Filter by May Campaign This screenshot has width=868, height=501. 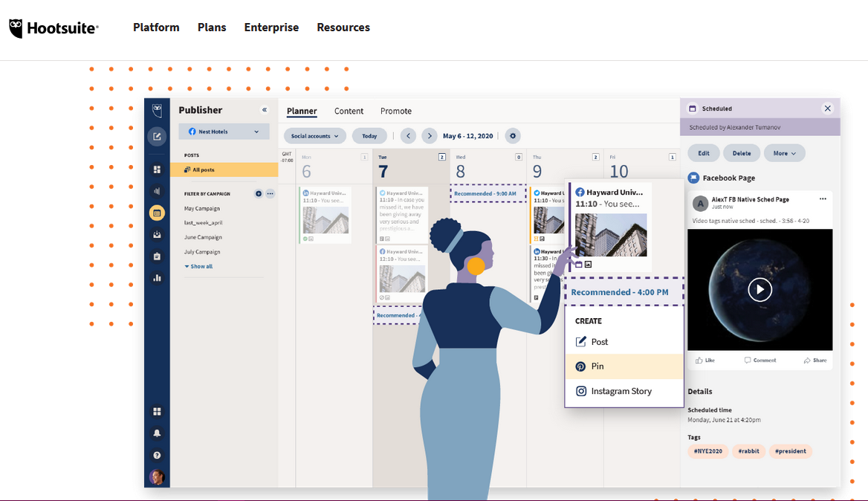202,209
